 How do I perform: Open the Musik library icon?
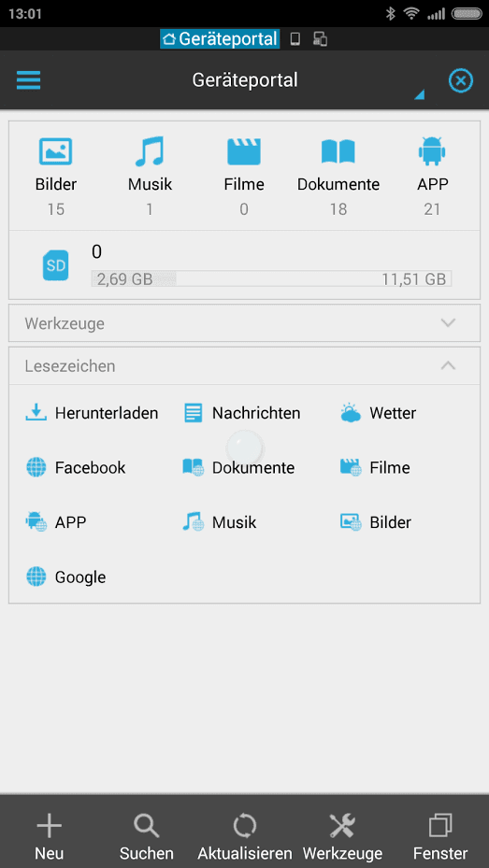(x=150, y=151)
